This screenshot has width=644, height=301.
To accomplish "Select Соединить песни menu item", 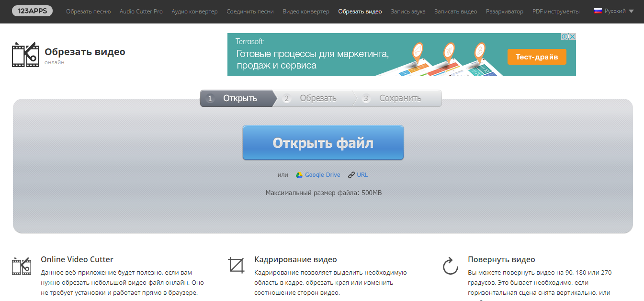I will pyautogui.click(x=250, y=11).
